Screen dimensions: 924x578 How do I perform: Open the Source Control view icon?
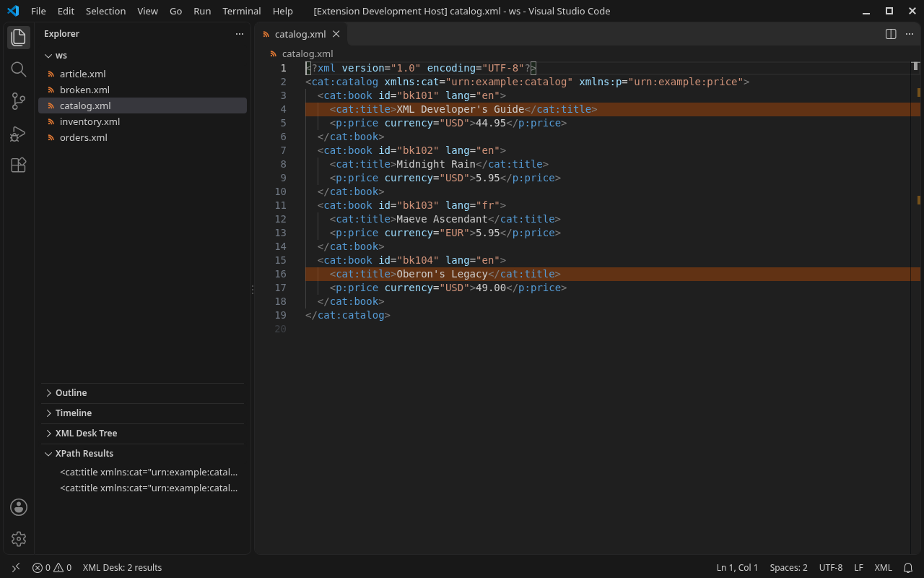[x=19, y=101]
